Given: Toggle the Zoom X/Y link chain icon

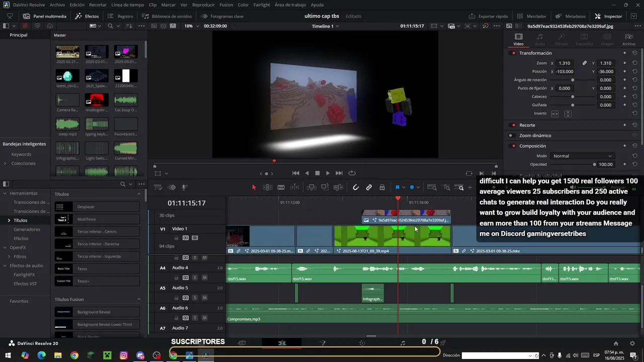Looking at the screenshot, I should click(585, 63).
